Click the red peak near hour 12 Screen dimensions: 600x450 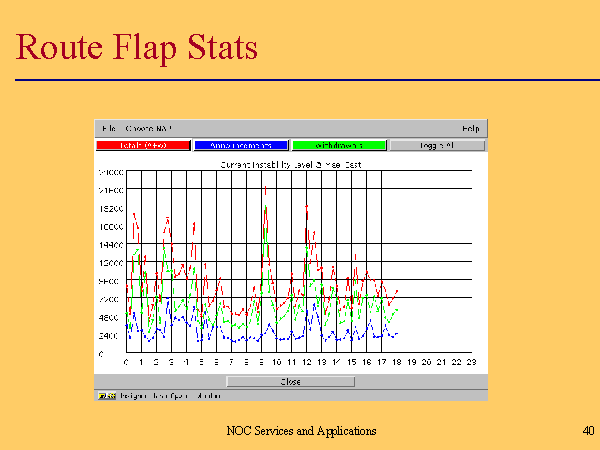click(x=306, y=210)
